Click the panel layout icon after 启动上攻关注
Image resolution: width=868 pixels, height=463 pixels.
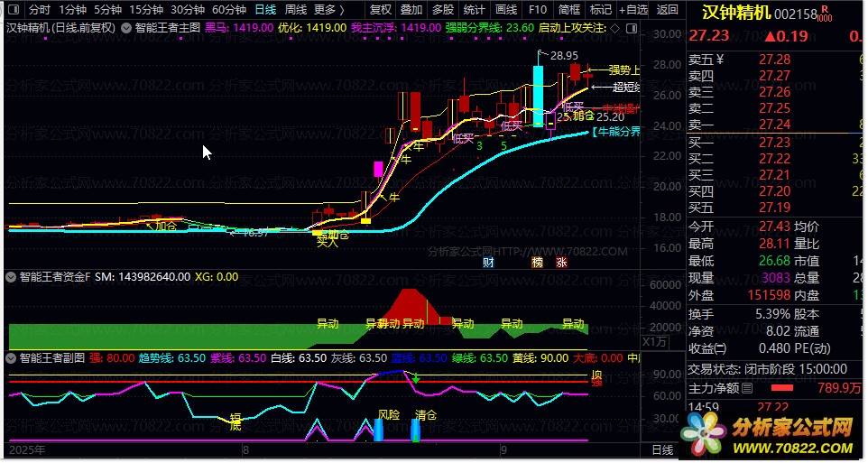[631, 28]
